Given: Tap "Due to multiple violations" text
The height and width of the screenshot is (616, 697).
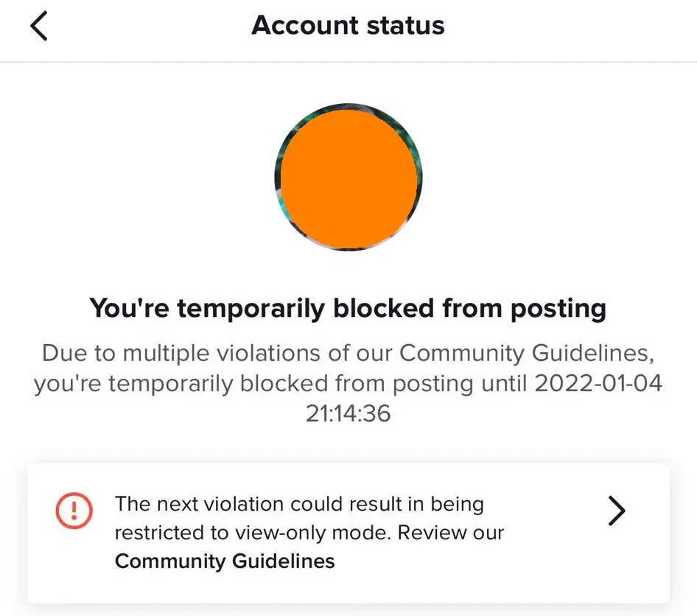Looking at the screenshot, I should [184, 353].
